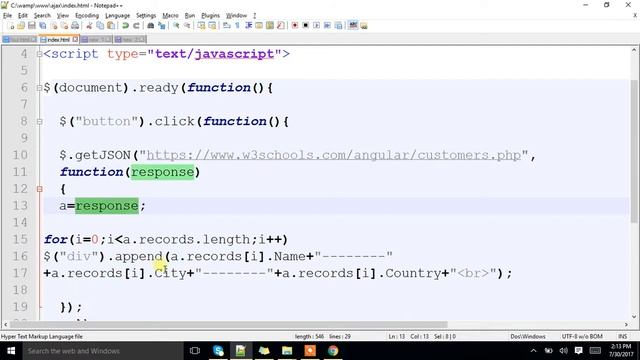
Task: Open the Plugins menu
Action: coord(210,16)
